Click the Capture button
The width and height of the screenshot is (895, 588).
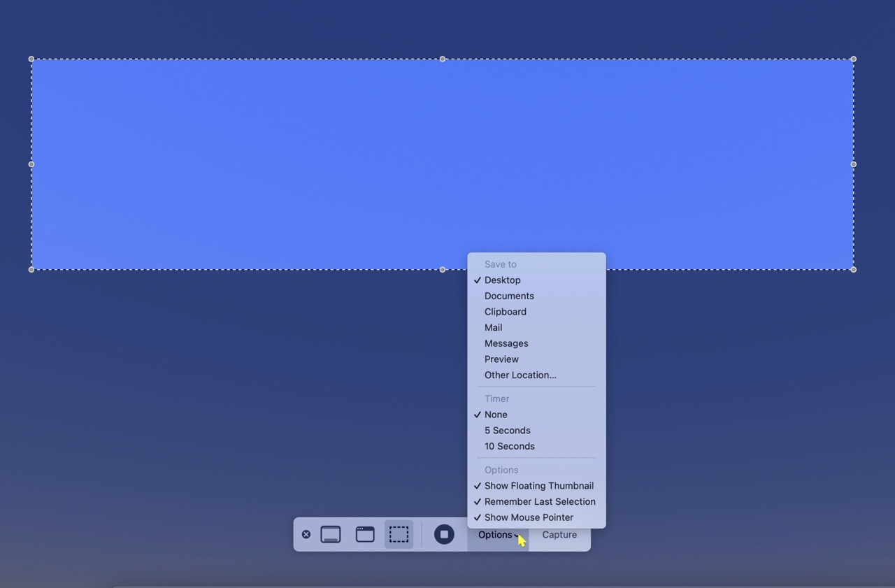pos(559,534)
